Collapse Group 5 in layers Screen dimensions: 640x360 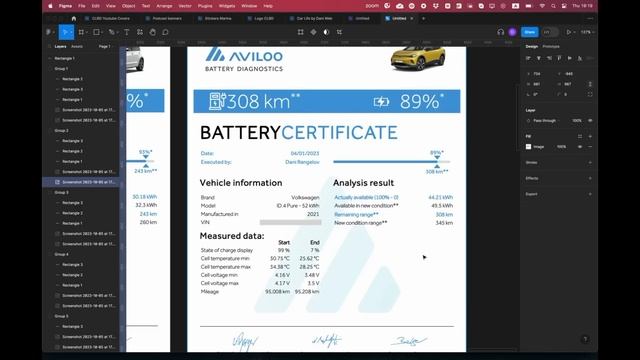tap(50, 316)
